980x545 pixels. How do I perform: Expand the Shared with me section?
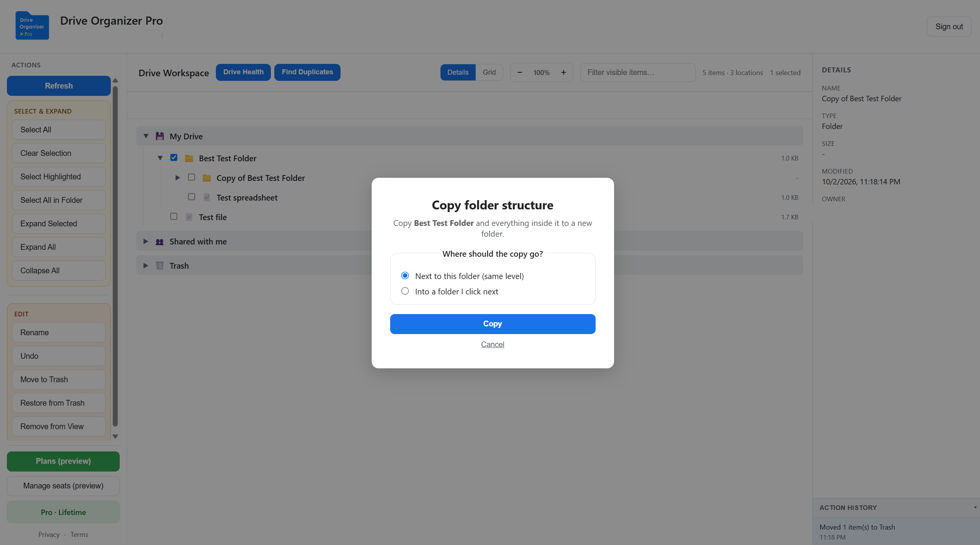coord(145,241)
